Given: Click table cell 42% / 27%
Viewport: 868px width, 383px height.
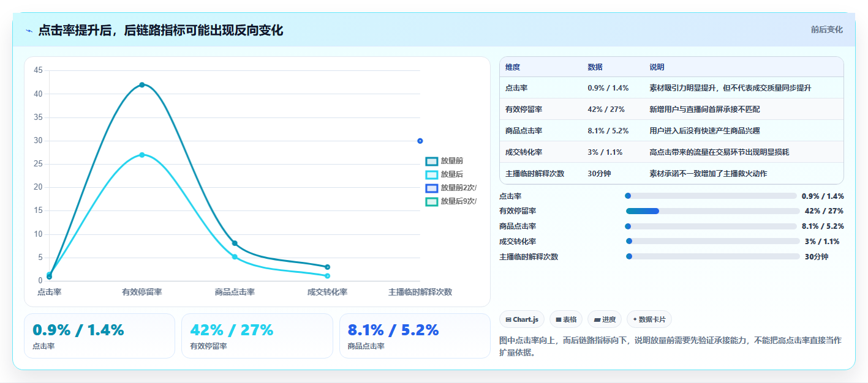Looking at the screenshot, I should [606, 110].
